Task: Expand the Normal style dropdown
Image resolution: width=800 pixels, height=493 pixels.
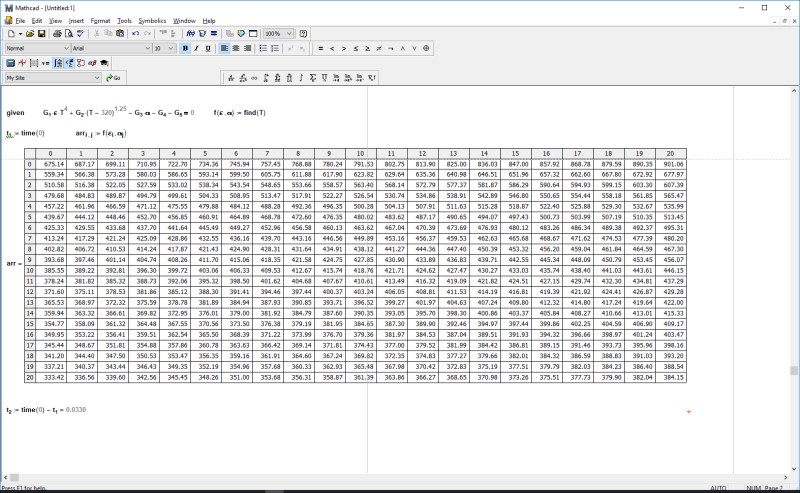Action: (x=66, y=48)
